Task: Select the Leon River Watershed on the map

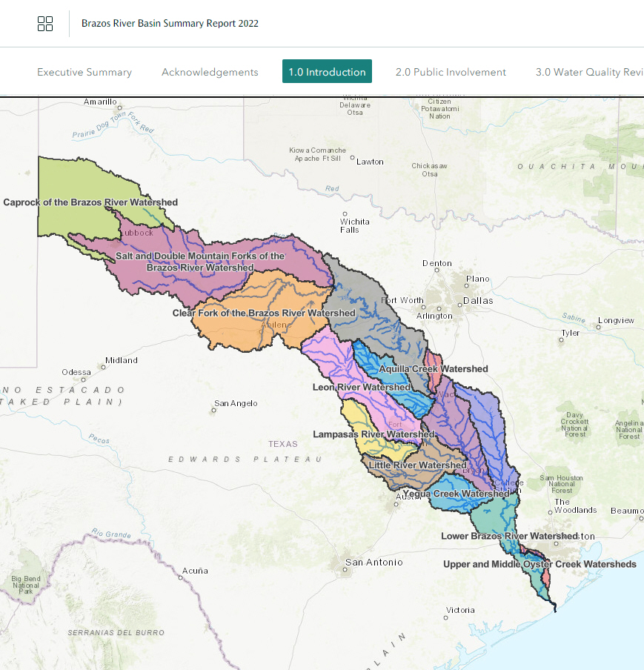Action: (362, 386)
